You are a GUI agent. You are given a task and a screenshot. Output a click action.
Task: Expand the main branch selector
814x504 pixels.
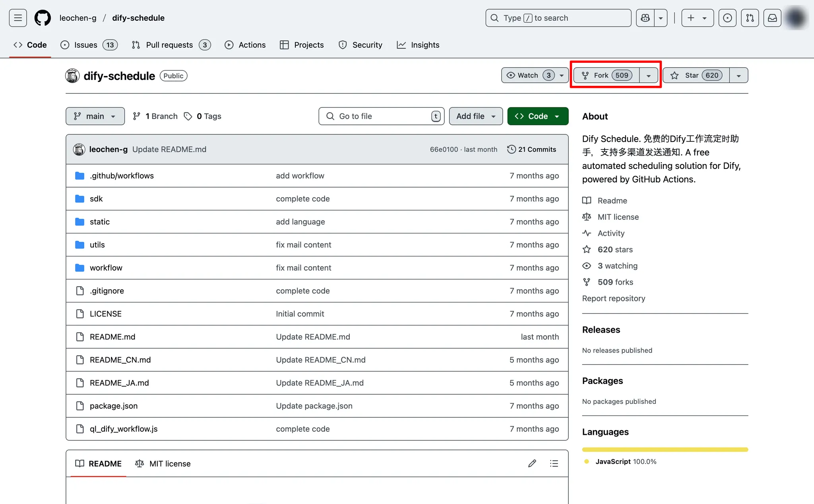pyautogui.click(x=95, y=116)
